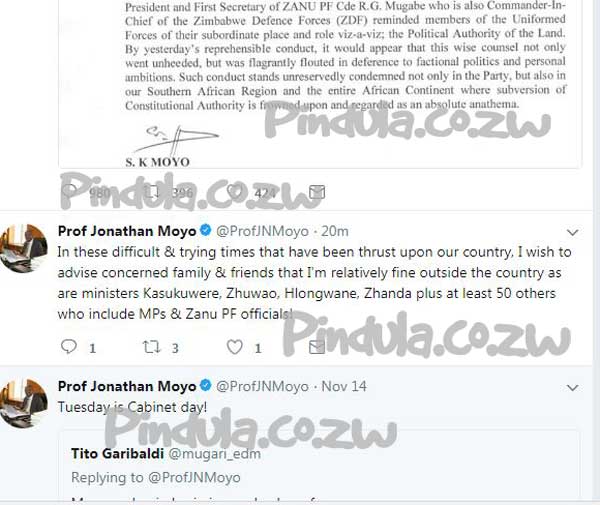The height and width of the screenshot is (505, 600).
Task: Expand the options chevron on Nov 14 tweet
Action: (x=572, y=388)
